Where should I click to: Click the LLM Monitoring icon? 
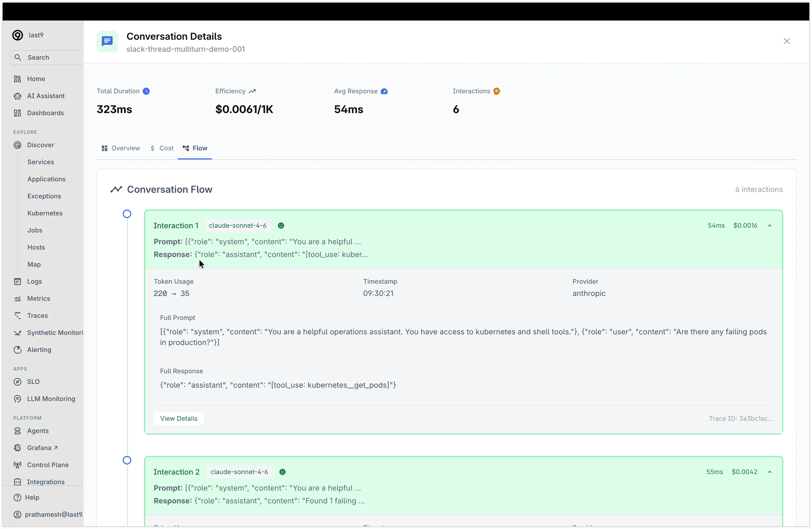pyautogui.click(x=17, y=399)
